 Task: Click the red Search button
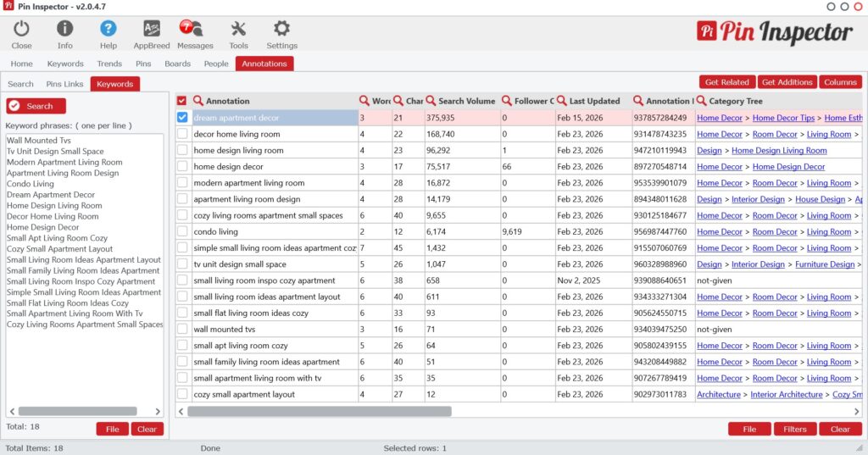[x=36, y=106]
